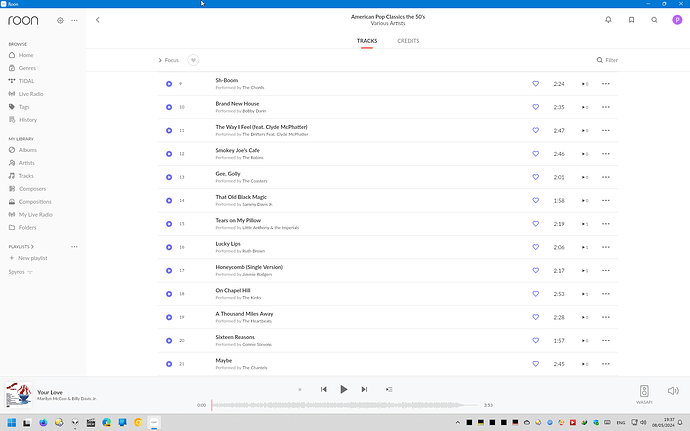This screenshot has height=431, width=690.
Task: Skip to previous track
Action: click(x=323, y=389)
